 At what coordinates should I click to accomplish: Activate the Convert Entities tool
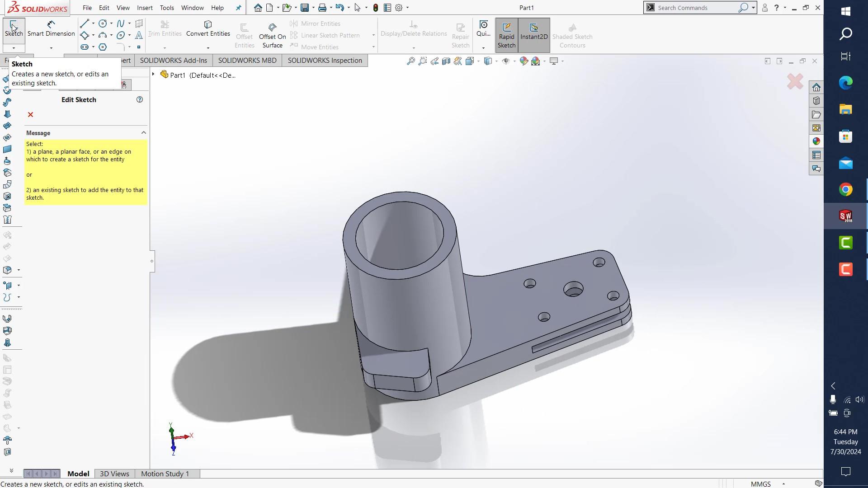pos(208,28)
